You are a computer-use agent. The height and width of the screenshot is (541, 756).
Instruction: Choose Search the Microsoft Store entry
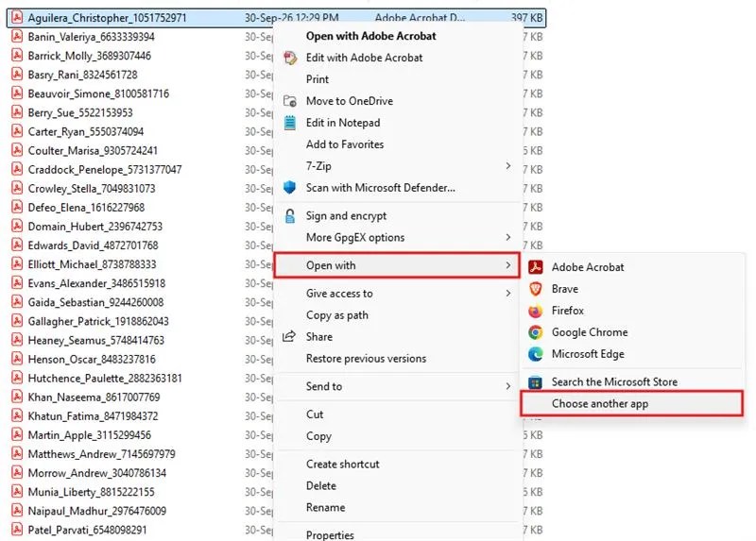[614, 382]
